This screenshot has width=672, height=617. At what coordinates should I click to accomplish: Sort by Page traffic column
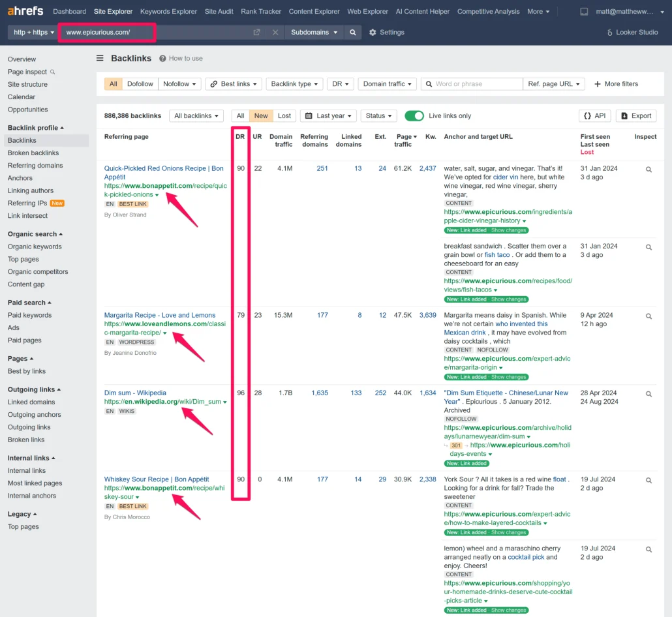click(x=405, y=140)
